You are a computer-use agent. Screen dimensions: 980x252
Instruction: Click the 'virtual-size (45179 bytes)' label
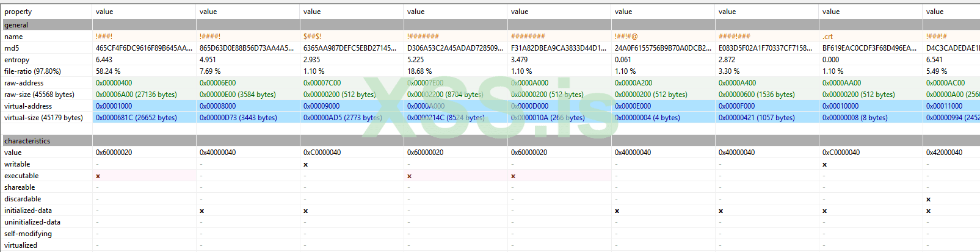coord(43,118)
